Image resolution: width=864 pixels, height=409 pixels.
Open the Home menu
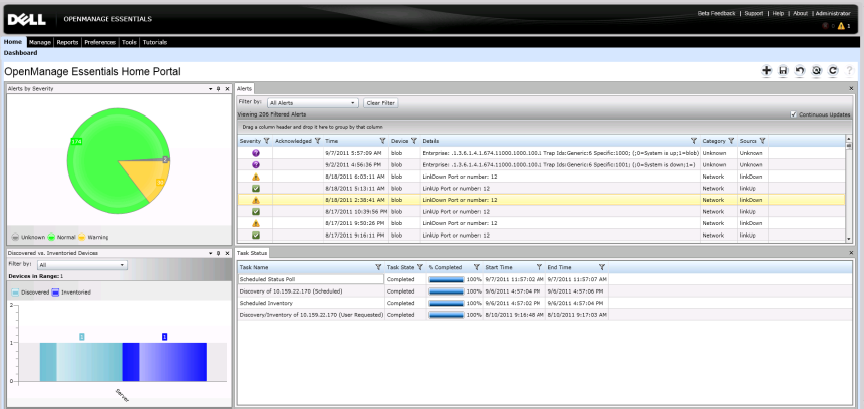click(x=13, y=42)
